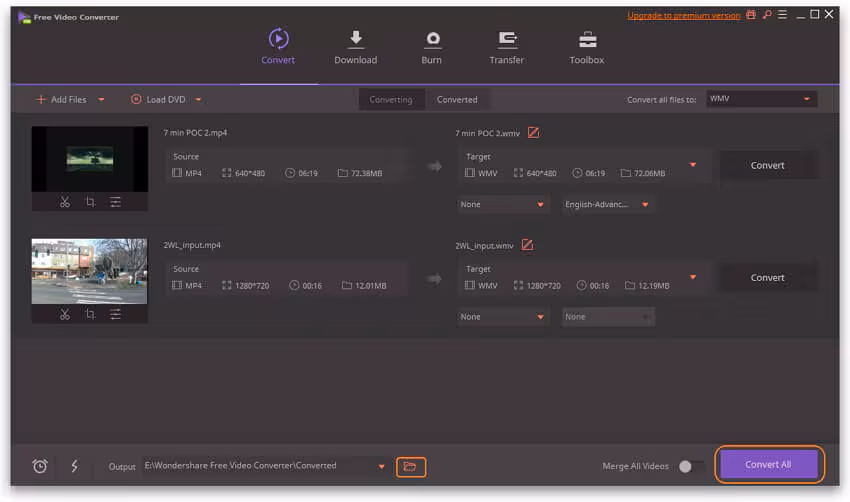The height and width of the screenshot is (502, 850).
Task: Rename output 2WL_input.wmv with edit icon
Action: pos(527,245)
